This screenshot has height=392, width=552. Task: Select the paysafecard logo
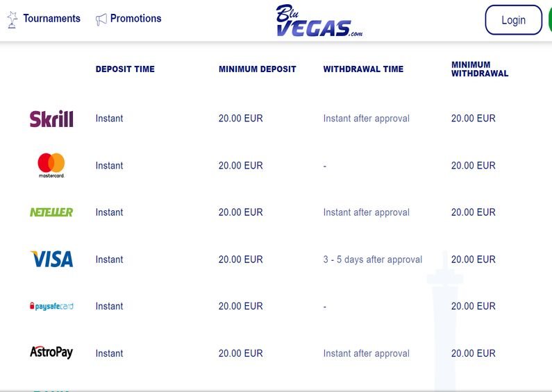pyautogui.click(x=51, y=306)
